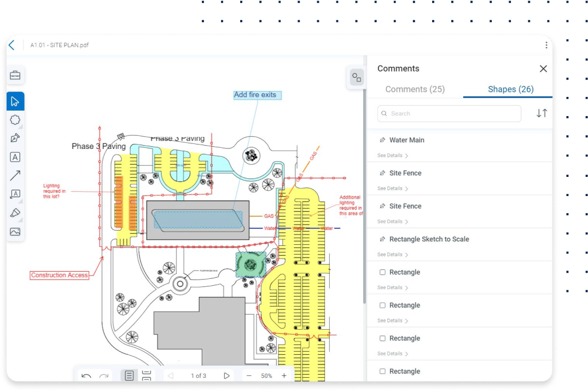Click the shapes Search input field
This screenshot has height=391, width=588.
click(x=450, y=113)
